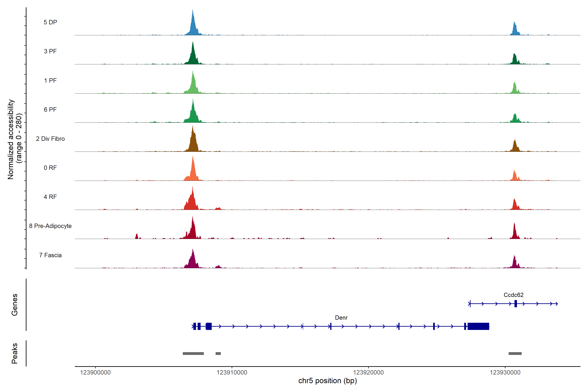
Task: Click the Peaks panel label
Action: [x=15, y=353]
